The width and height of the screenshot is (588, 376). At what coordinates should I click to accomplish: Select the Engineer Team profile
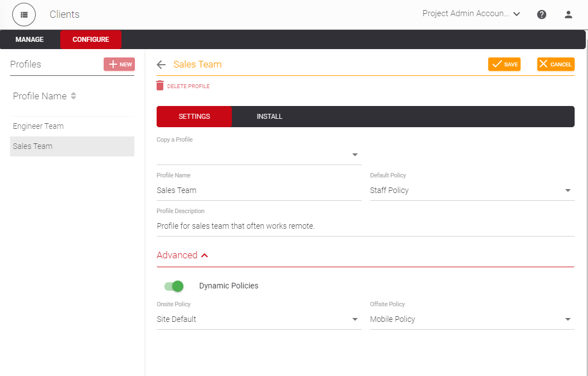point(38,126)
